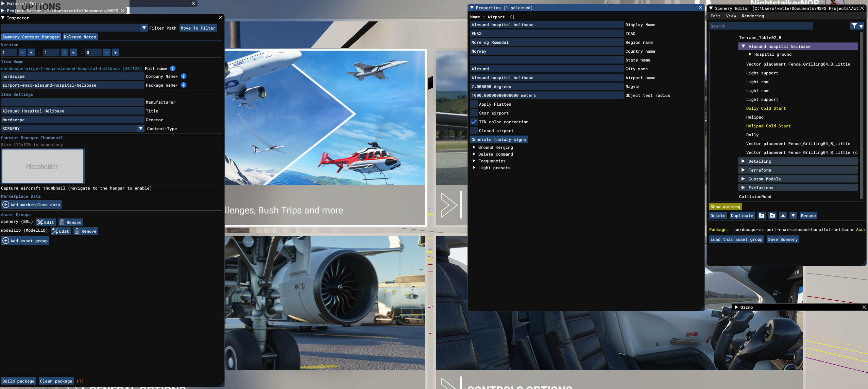Viewport: 868px width, 389px height.
Task: Decrease the patch version number
Action: (107, 53)
